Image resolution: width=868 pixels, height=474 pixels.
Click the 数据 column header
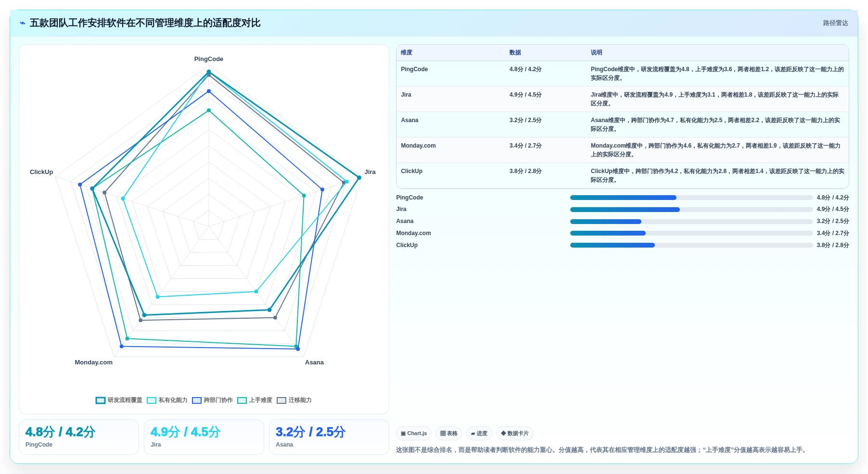[515, 52]
